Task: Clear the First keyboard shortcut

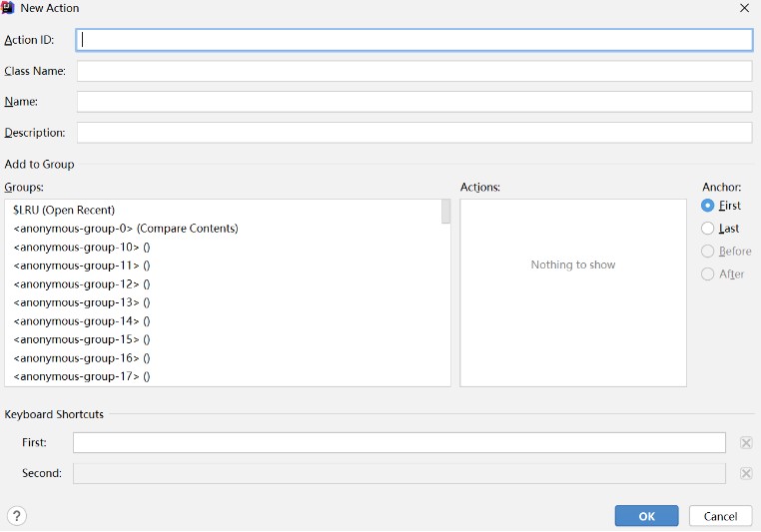Action: click(x=745, y=443)
